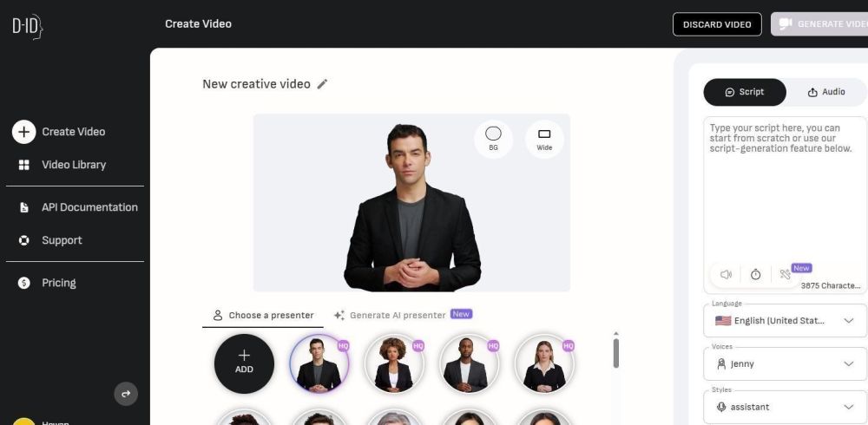Image resolution: width=868 pixels, height=425 pixels.
Task: Click the speaker listen icon under script
Action: click(x=726, y=274)
